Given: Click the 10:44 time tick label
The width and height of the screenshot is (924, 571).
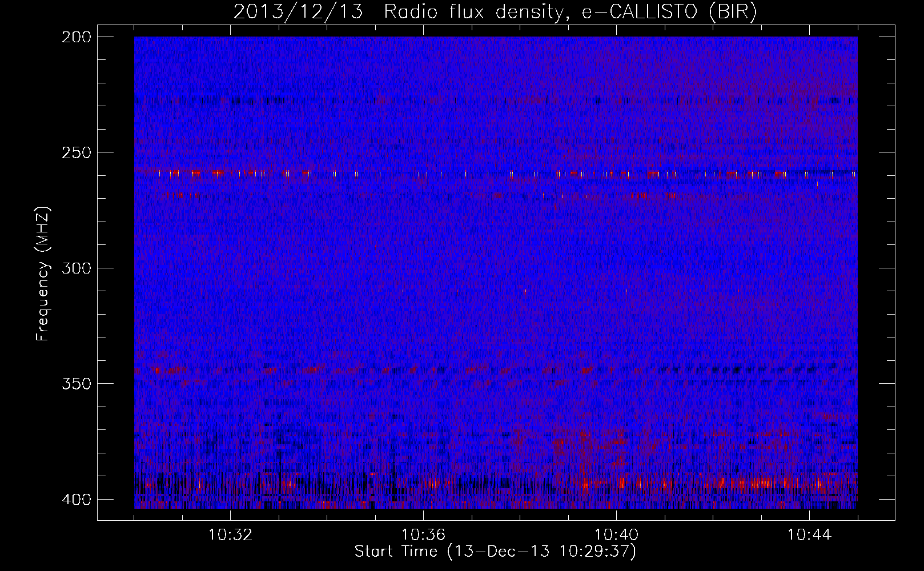Looking at the screenshot, I should pos(809,535).
